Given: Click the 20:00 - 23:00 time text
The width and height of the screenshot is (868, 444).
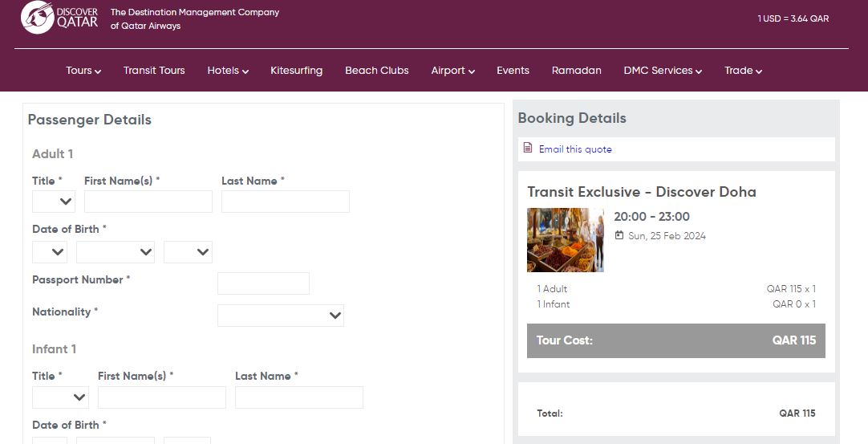Looking at the screenshot, I should click(x=651, y=216).
